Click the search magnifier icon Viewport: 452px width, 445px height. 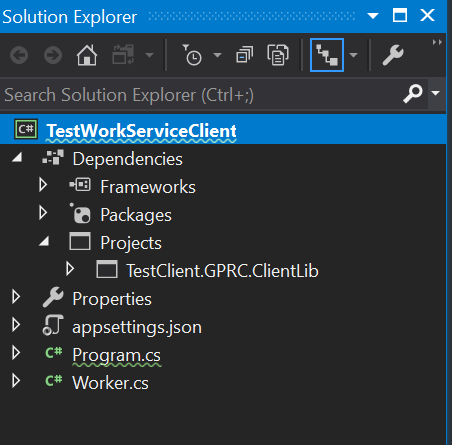click(x=413, y=94)
